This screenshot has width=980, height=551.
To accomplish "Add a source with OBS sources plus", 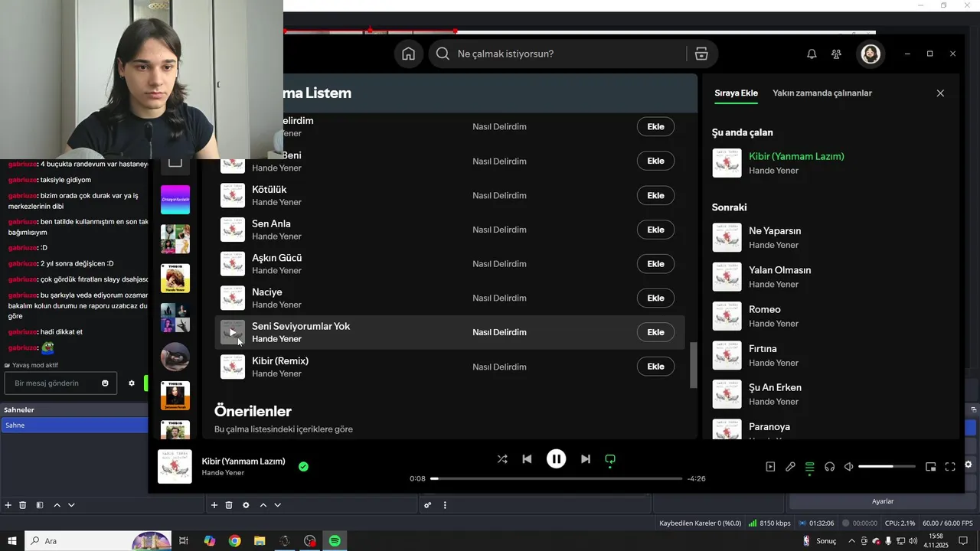I will (214, 505).
